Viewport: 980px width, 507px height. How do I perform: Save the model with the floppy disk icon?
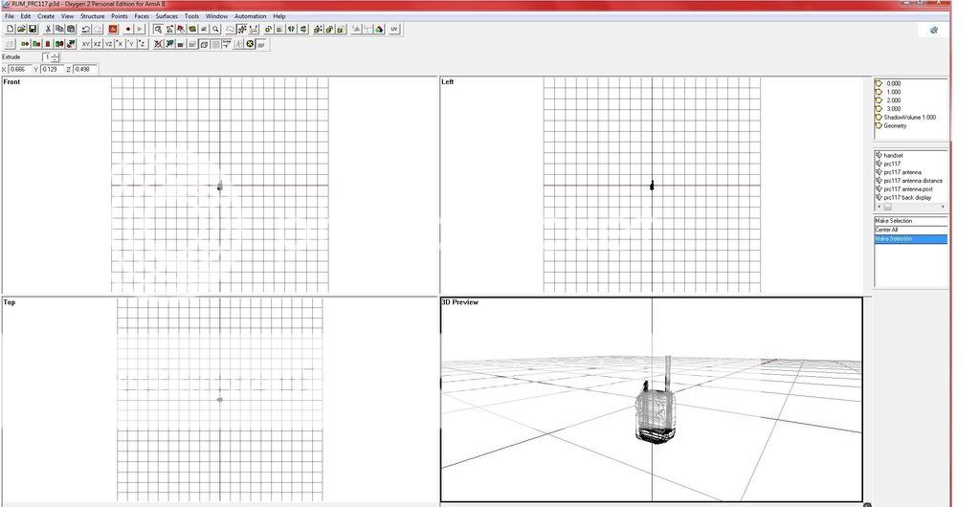[33, 30]
